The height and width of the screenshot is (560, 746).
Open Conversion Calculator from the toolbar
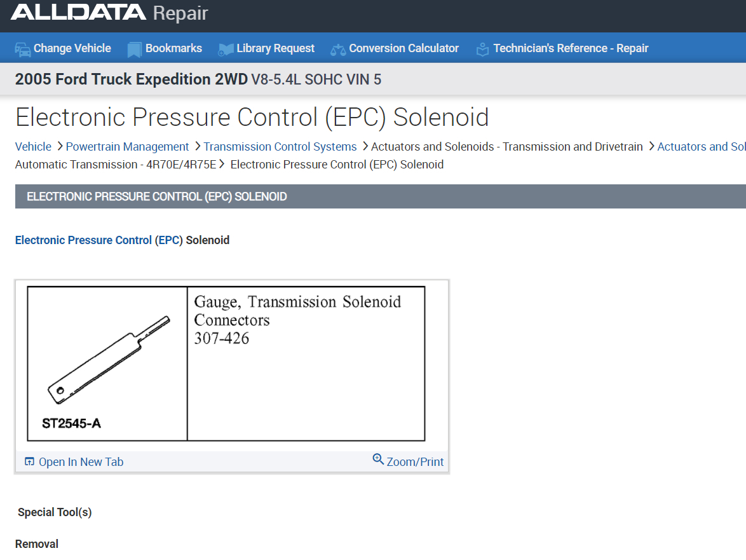404,48
